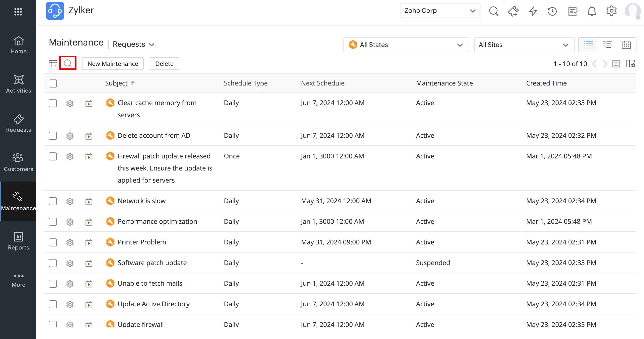Check the Delete account from AD checkbox
Image resolution: width=644 pixels, height=339 pixels.
pyautogui.click(x=53, y=136)
